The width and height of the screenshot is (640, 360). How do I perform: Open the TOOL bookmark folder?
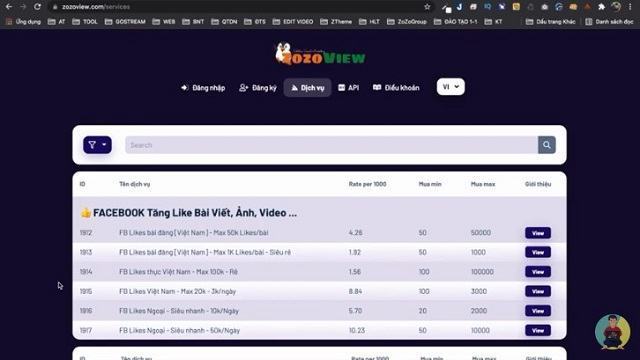(85, 22)
